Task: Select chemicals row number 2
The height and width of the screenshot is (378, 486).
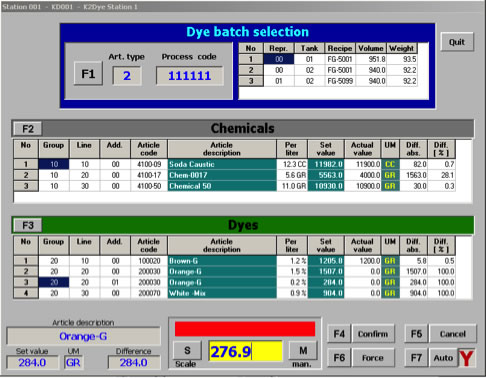Action: [x=26, y=175]
